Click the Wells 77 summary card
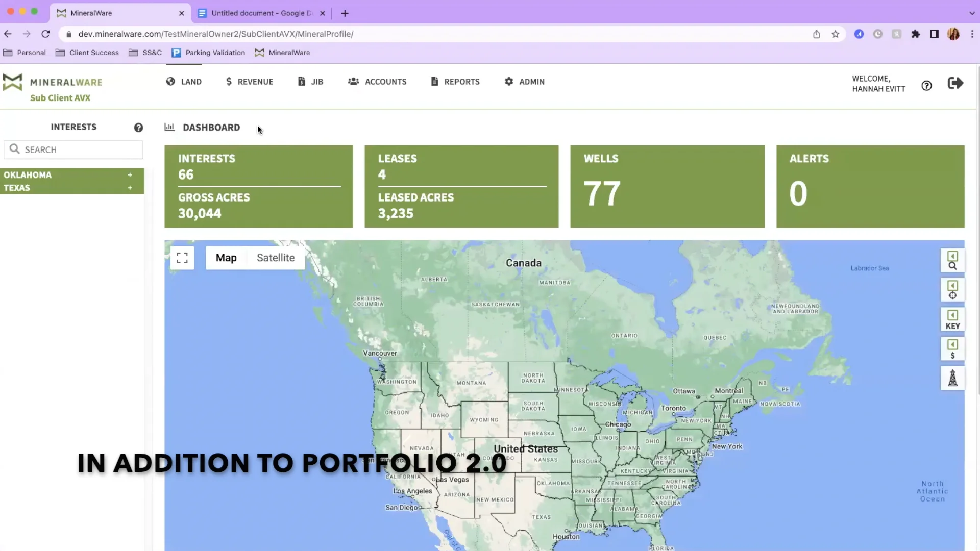The image size is (980, 551). pyautogui.click(x=667, y=186)
